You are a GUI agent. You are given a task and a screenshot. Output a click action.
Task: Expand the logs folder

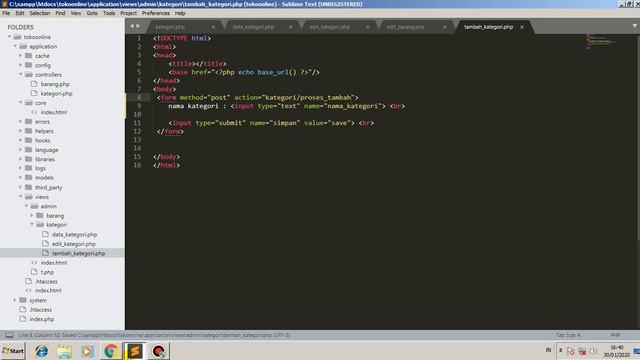(21, 168)
